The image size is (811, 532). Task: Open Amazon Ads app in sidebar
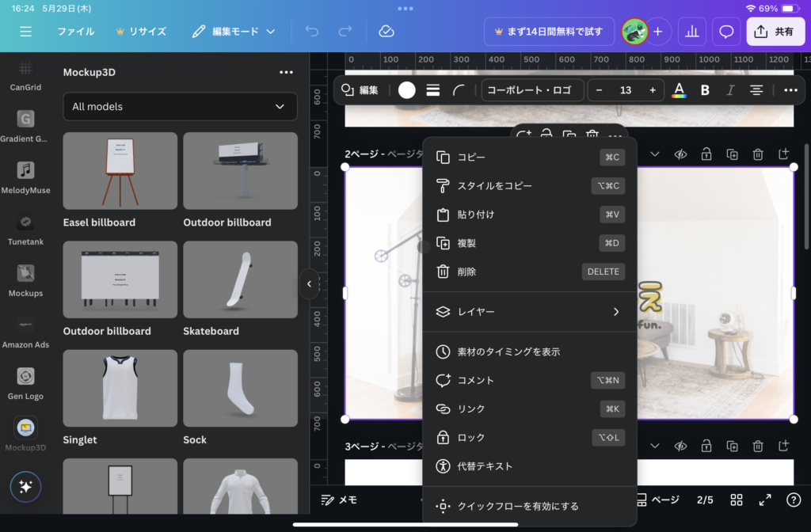25,332
